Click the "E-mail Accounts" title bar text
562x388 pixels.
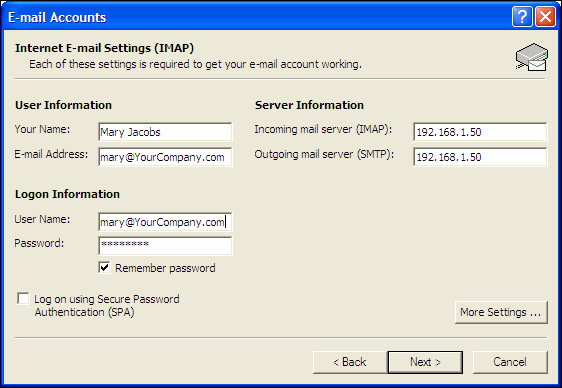[57, 17]
